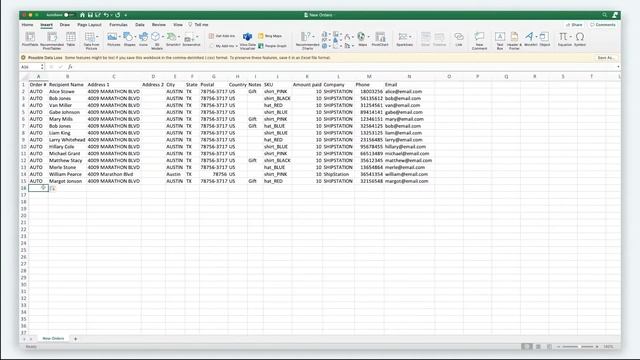Switch to Normal view in status bar

click(527, 347)
